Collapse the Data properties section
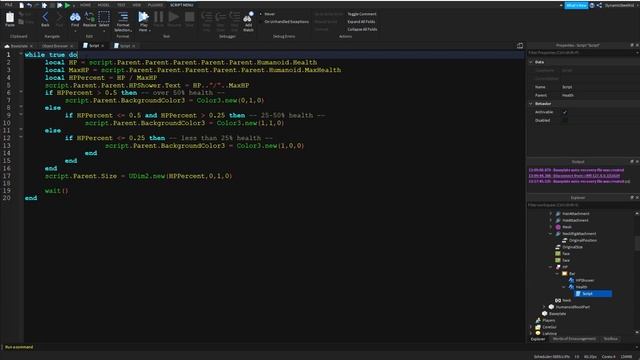The image size is (640, 360). click(x=531, y=62)
